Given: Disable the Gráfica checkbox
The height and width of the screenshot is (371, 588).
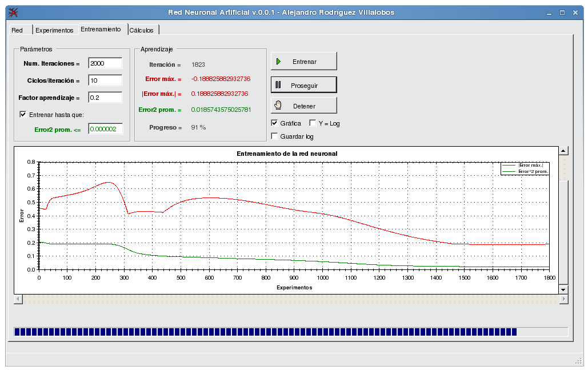Looking at the screenshot, I should (274, 123).
